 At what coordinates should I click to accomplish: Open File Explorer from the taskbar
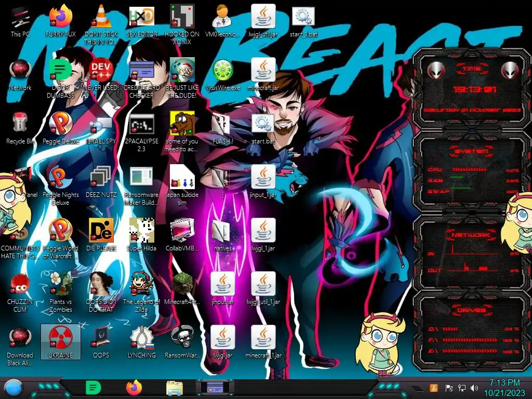pyautogui.click(x=175, y=388)
